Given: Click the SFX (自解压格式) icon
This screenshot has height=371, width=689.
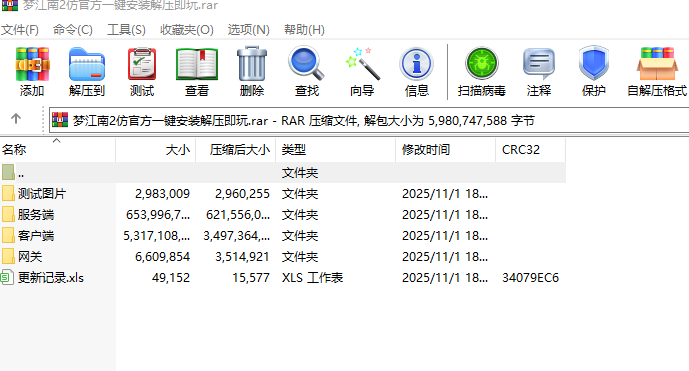Looking at the screenshot, I should [657, 64].
